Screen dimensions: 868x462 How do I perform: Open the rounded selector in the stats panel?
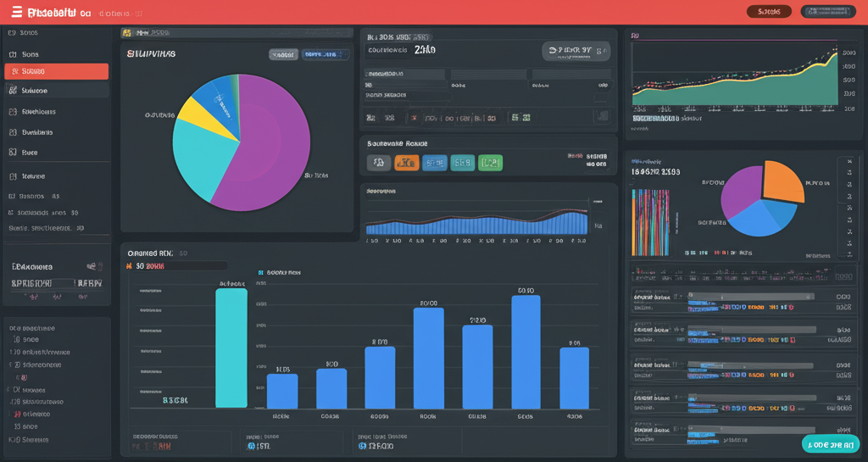click(576, 51)
